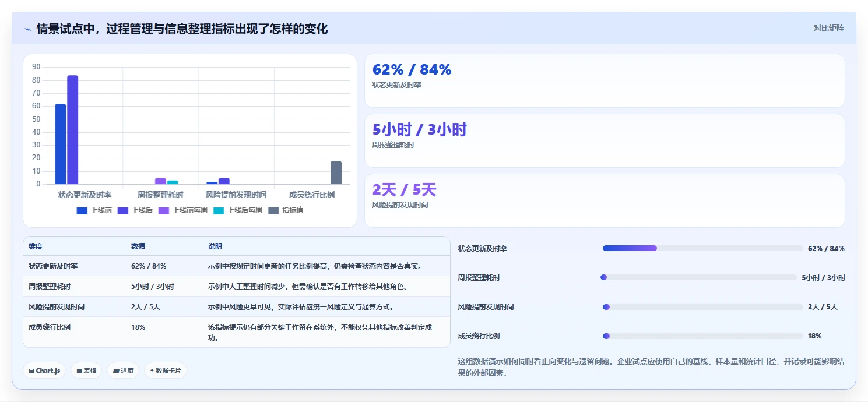This screenshot has width=868, height=402.
Task: Click the 5小时 / 3小时 stat card value
Action: (x=420, y=130)
